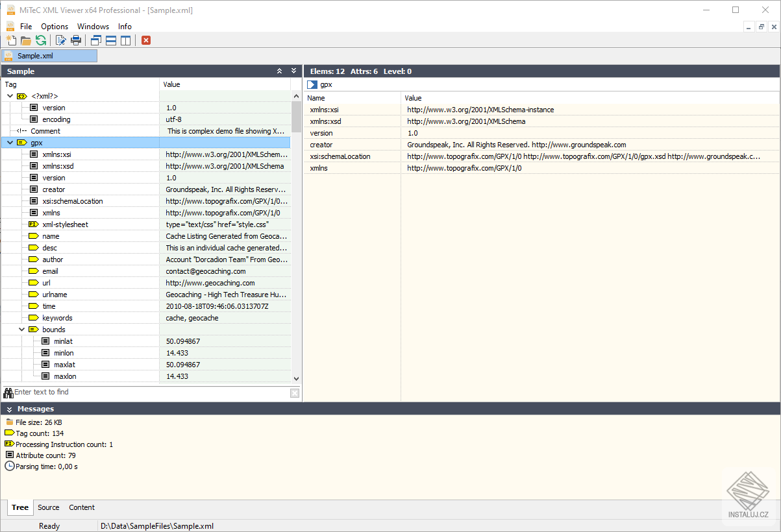Click the Edit document toolbar icon

pyautogui.click(x=61, y=40)
